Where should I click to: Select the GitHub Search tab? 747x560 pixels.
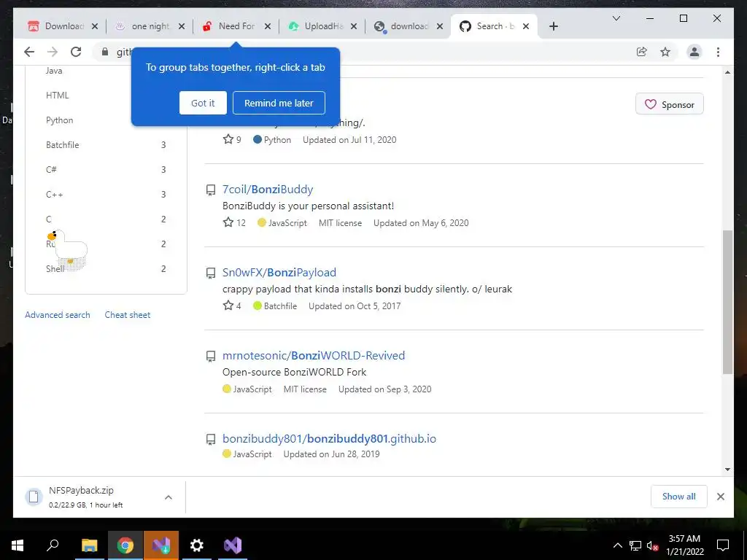coord(494,26)
